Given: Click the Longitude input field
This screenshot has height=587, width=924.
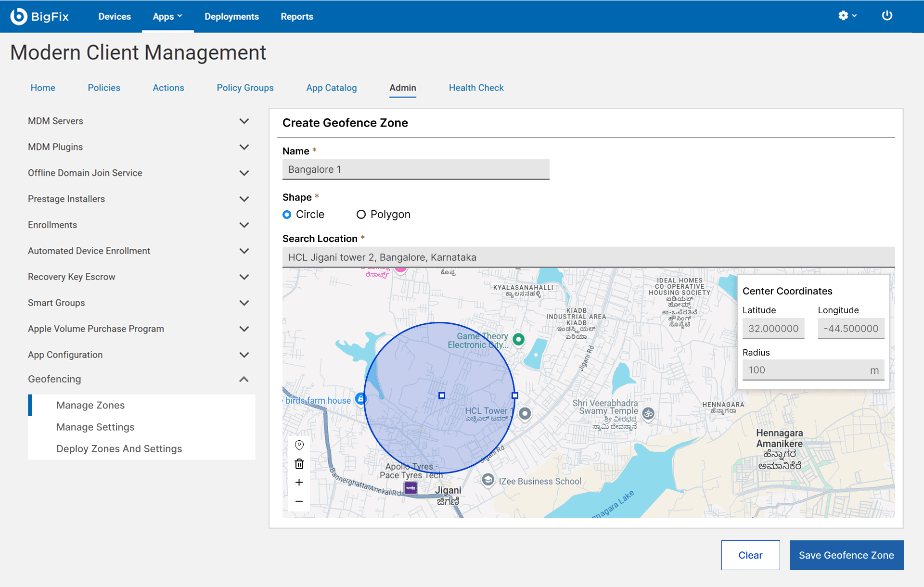Looking at the screenshot, I should click(851, 329).
